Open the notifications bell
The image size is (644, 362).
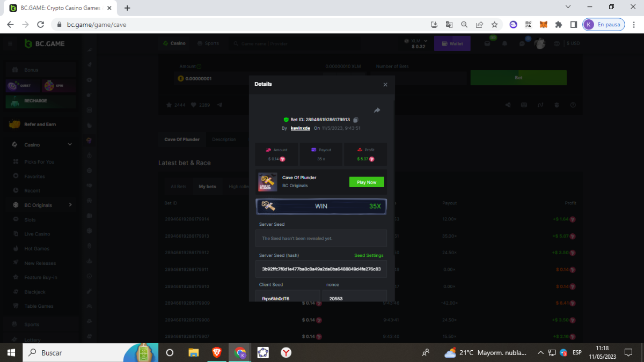(x=504, y=43)
